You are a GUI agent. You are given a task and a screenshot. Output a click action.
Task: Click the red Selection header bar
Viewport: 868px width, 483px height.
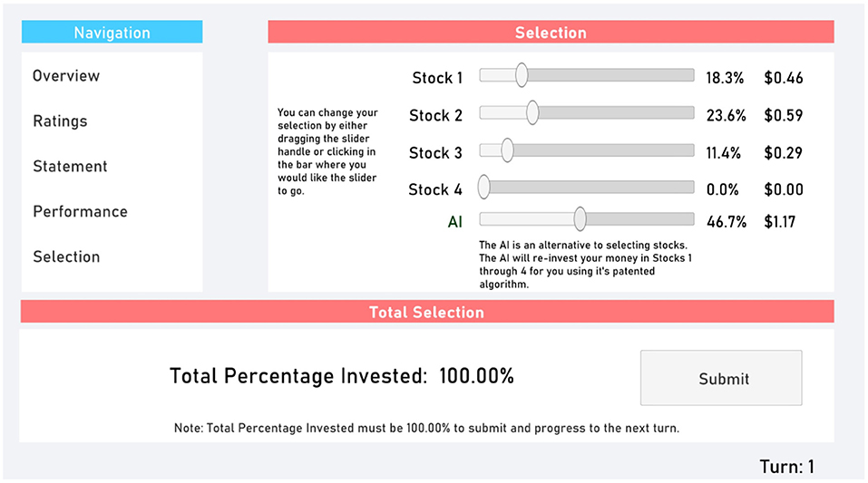point(551,32)
